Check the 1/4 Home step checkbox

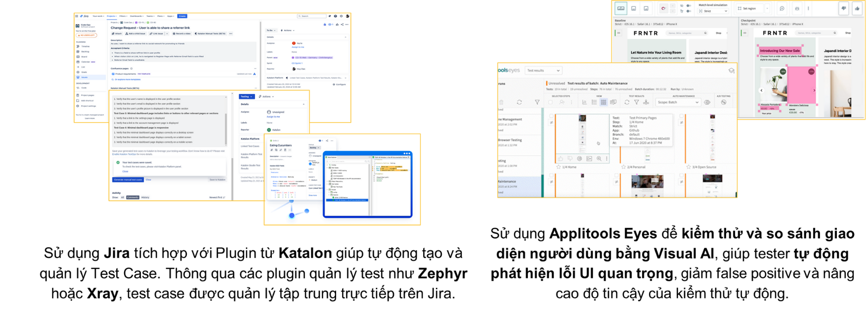pyautogui.click(x=551, y=116)
